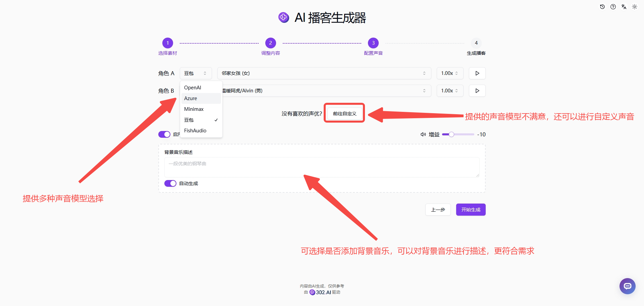The image size is (644, 306).
Task: Toggle the background music enable switch
Action: (164, 134)
